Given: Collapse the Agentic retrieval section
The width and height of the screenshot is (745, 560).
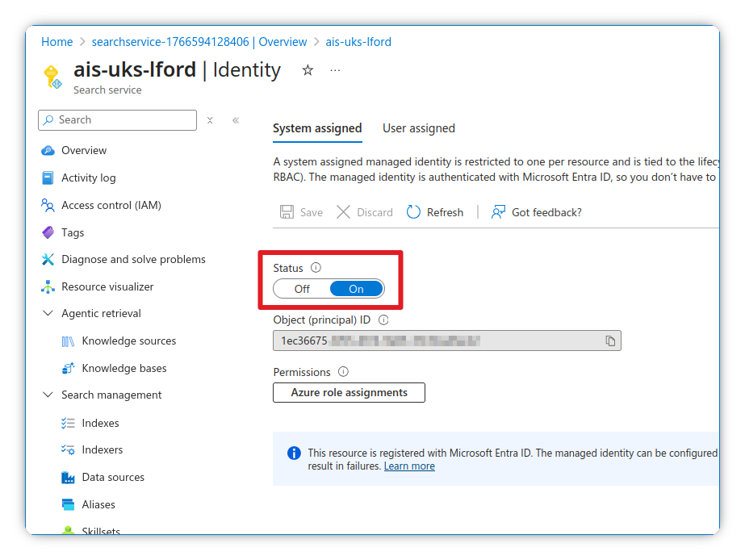Looking at the screenshot, I should click(48, 313).
